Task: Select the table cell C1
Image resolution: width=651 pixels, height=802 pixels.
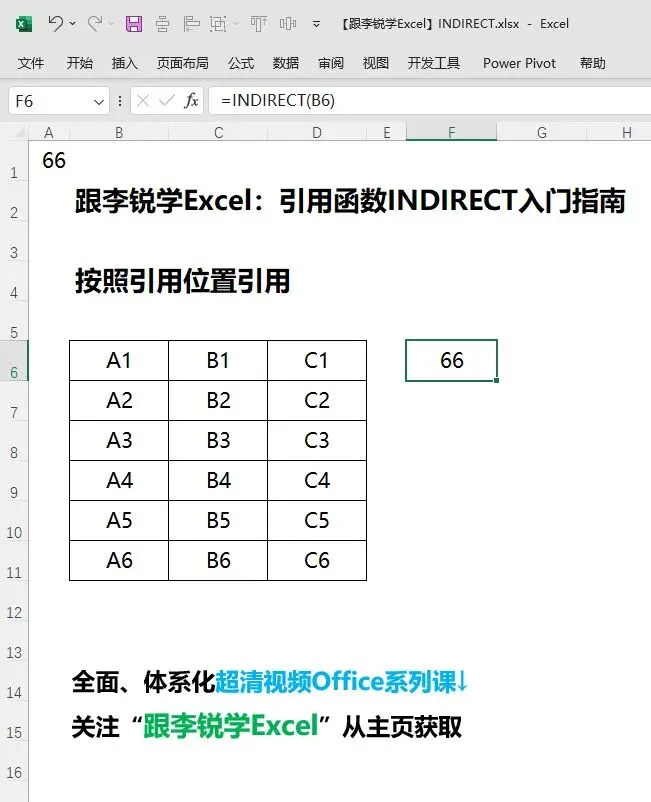Action: tap(317, 361)
